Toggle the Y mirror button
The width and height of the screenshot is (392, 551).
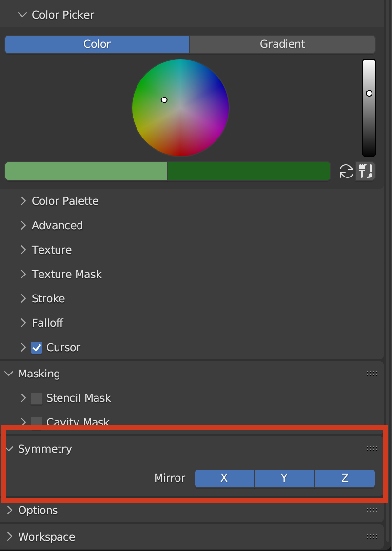pyautogui.click(x=284, y=478)
